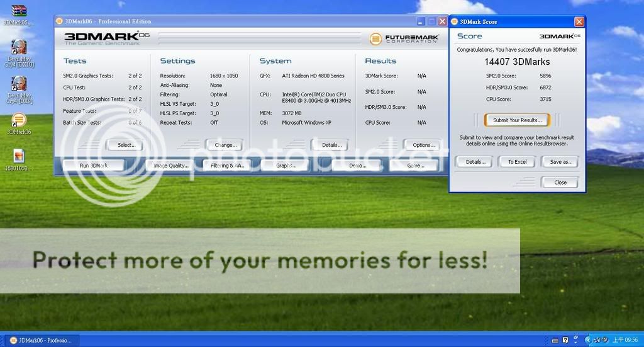
Task: Click ATI Radeon HD 4800 Series text
Action: click(x=313, y=76)
